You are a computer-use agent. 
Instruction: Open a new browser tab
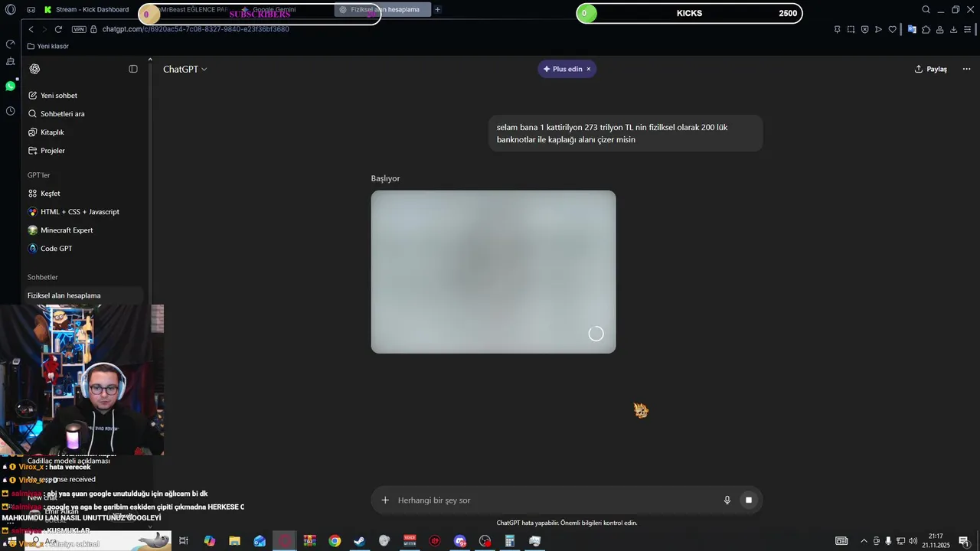coord(438,10)
